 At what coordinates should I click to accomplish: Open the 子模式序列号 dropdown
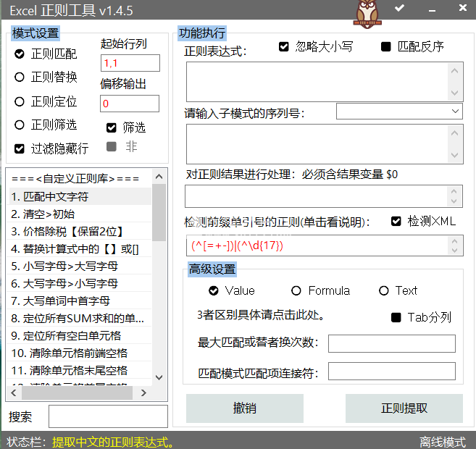click(x=399, y=112)
